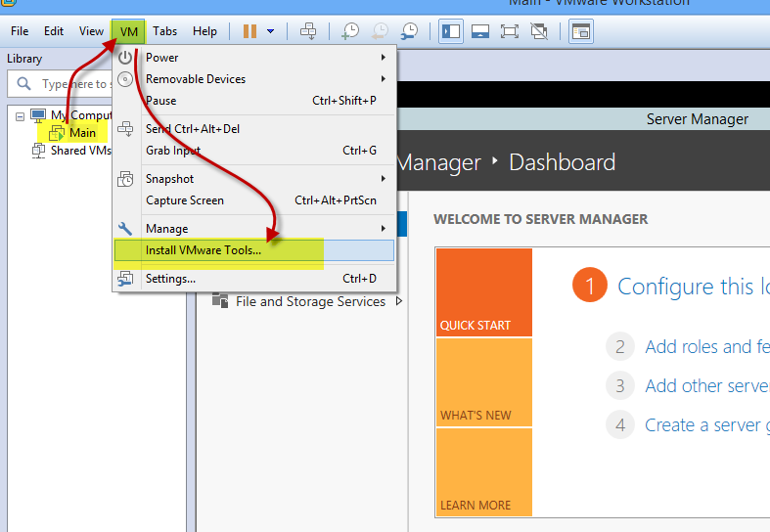Image resolution: width=770 pixels, height=532 pixels.
Task: Select Grab Input menu entry
Action: (254, 151)
